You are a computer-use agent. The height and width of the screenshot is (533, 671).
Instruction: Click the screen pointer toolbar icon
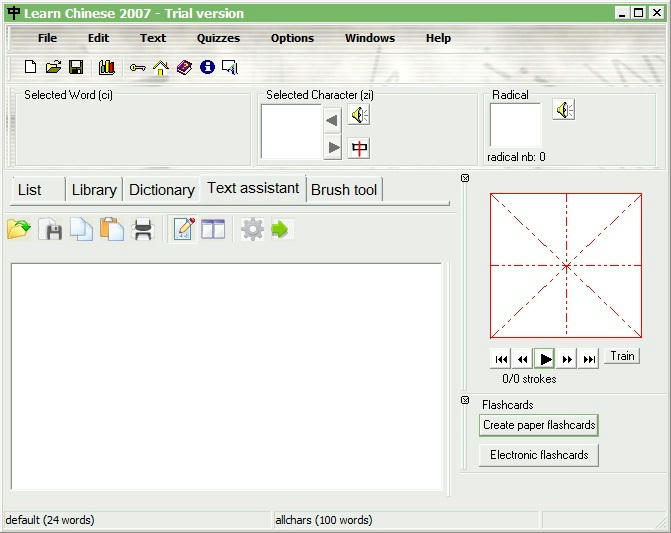coord(230,67)
